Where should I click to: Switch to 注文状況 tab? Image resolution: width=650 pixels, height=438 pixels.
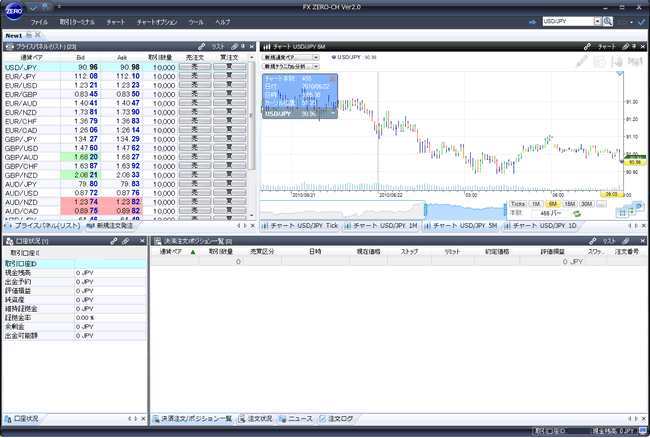[x=256, y=419]
